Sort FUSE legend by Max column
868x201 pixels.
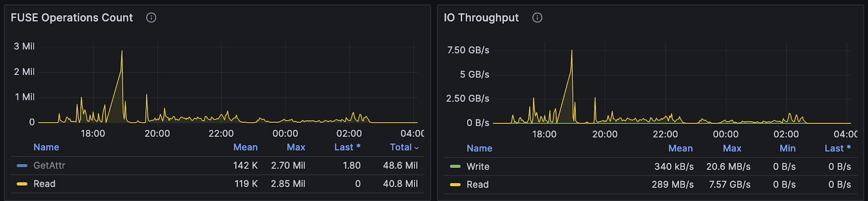pyautogui.click(x=296, y=147)
